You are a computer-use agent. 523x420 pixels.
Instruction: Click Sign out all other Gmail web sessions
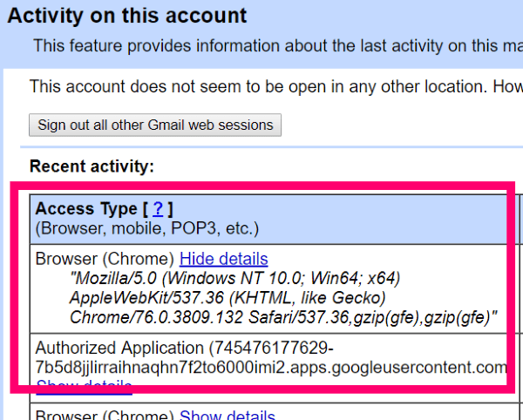coord(155,125)
